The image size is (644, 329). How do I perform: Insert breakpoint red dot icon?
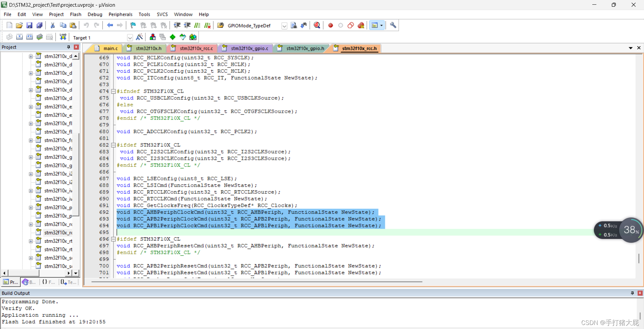(x=331, y=25)
